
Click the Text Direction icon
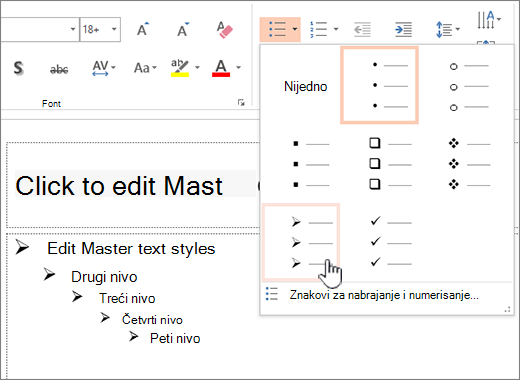(x=486, y=20)
